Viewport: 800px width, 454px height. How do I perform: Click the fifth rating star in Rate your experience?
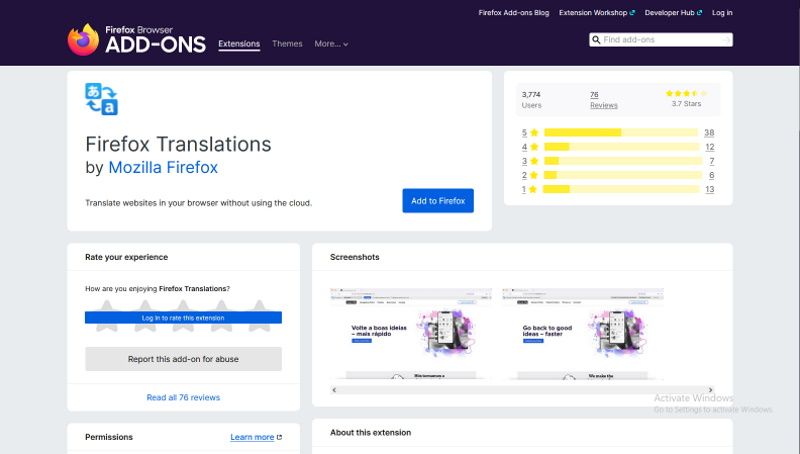(x=259, y=316)
